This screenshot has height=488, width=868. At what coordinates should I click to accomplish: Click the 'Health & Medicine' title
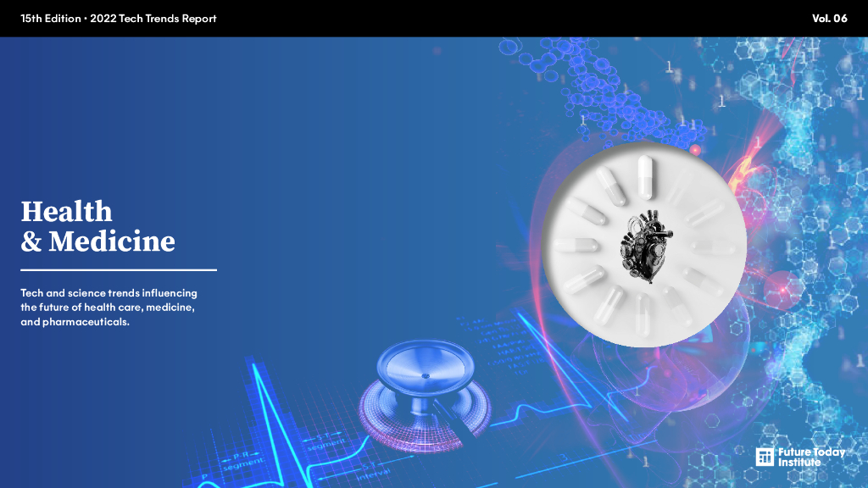click(x=98, y=226)
